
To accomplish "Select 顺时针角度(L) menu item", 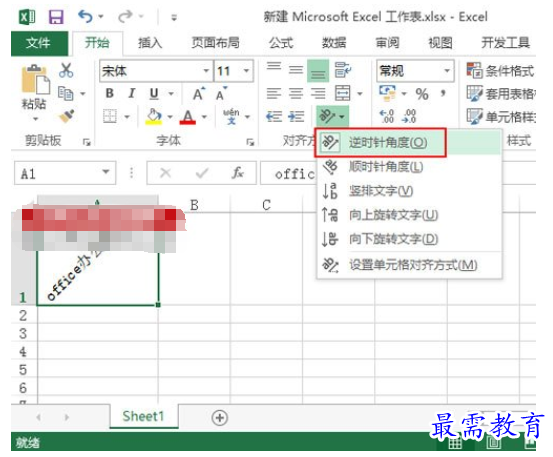I will pos(409,166).
